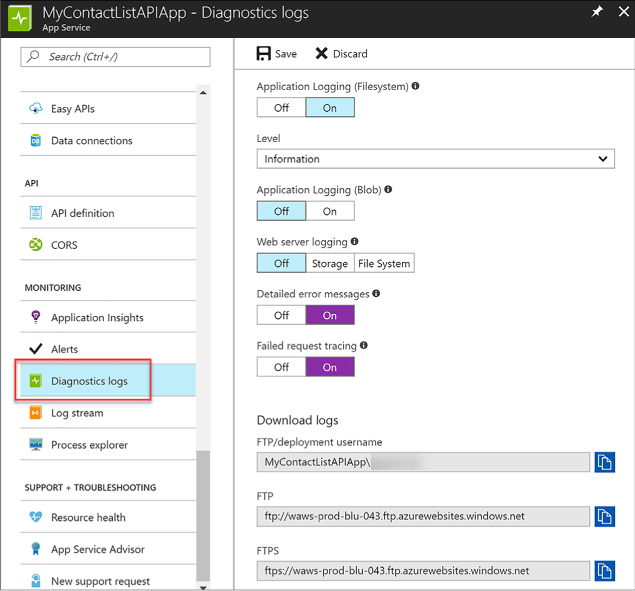The image size is (635, 591).
Task: Show info for Failed request tracing
Action: tap(364, 345)
